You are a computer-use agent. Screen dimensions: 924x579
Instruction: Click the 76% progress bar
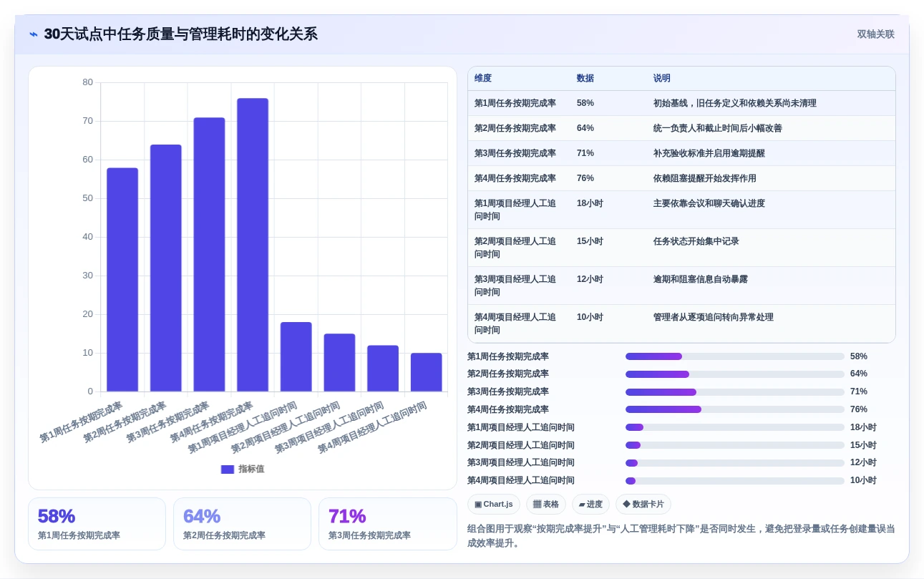[735, 409]
